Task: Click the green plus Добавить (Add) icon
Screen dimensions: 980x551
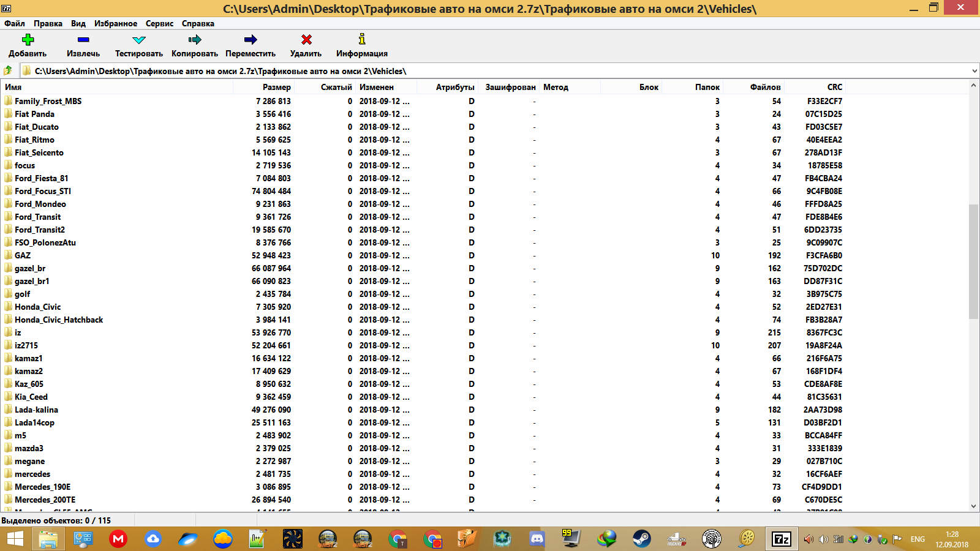Action: (28, 40)
